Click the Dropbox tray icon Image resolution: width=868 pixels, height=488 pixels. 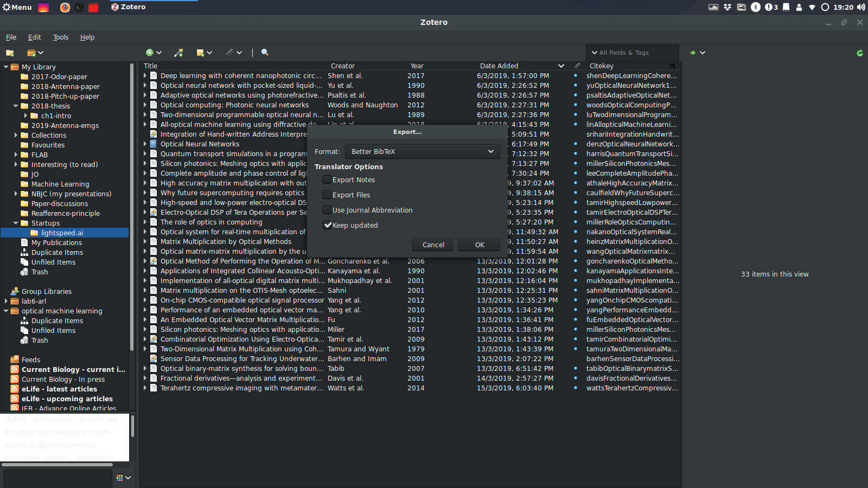[x=727, y=7]
